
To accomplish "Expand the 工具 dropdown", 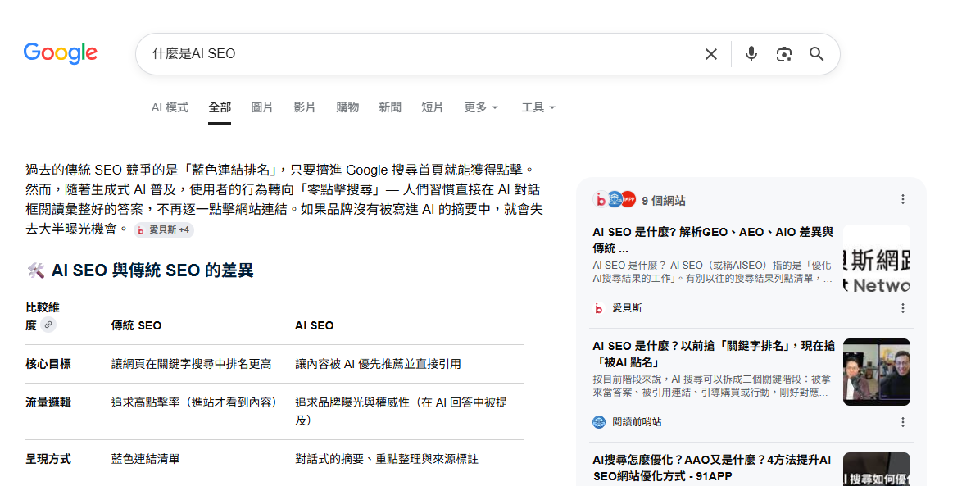I will [x=538, y=107].
